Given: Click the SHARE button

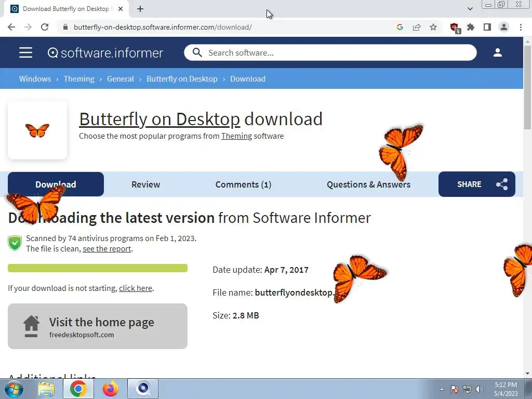Looking at the screenshot, I should (x=477, y=184).
